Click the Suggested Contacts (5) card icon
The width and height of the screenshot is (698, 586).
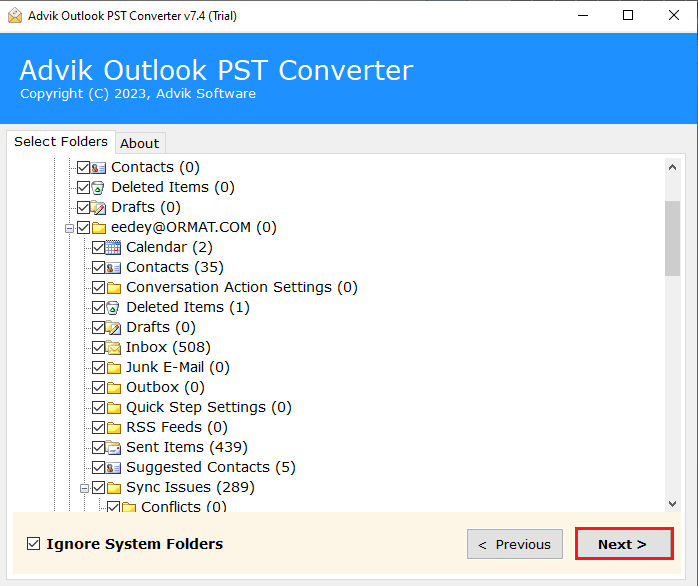click(x=114, y=468)
